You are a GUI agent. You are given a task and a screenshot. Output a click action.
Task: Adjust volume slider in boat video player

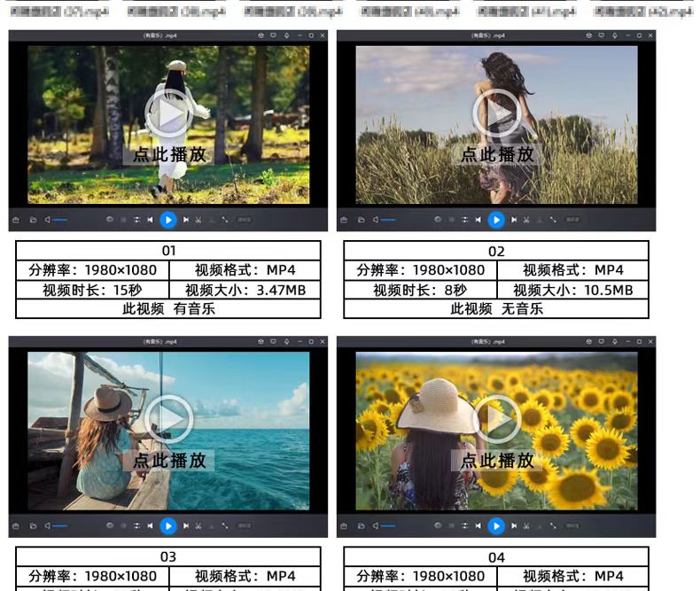(60, 525)
